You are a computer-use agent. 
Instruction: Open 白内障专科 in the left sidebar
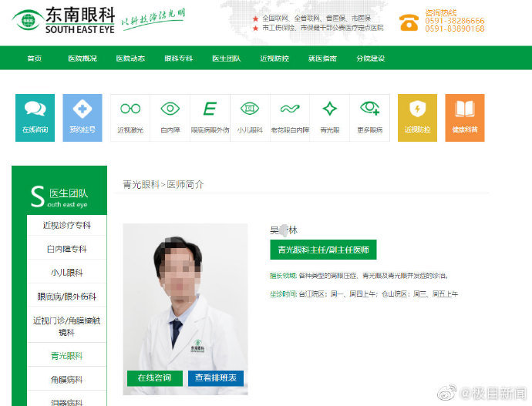69,249
